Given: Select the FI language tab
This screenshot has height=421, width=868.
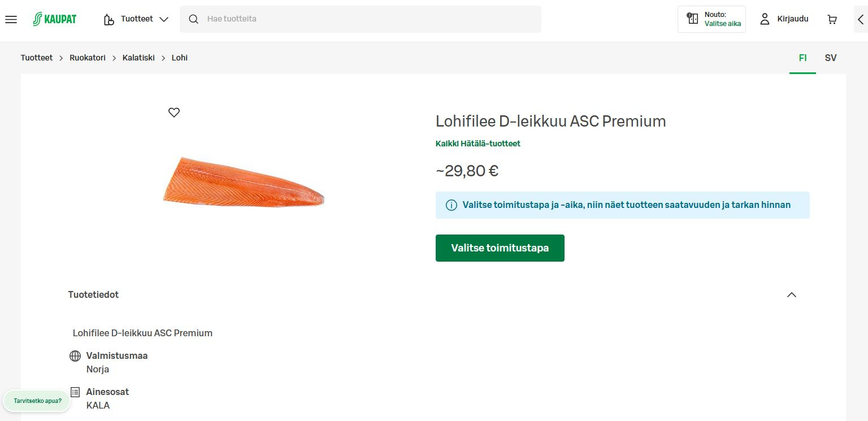Looking at the screenshot, I should 802,58.
